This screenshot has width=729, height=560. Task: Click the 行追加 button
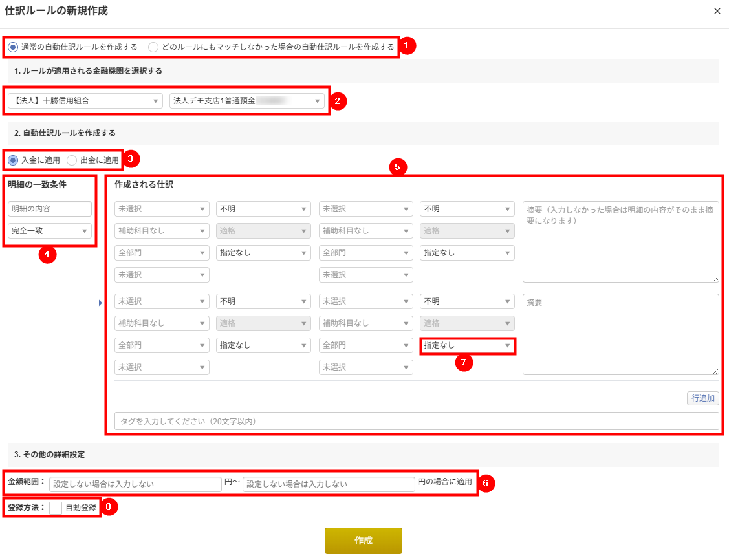[x=702, y=398]
